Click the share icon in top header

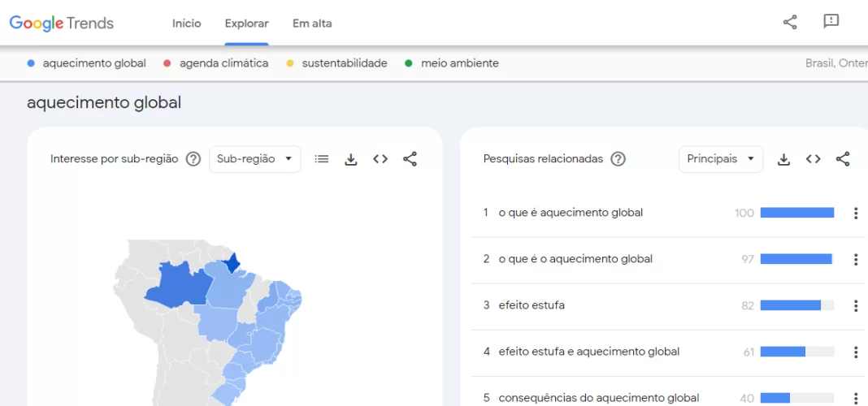(x=790, y=22)
